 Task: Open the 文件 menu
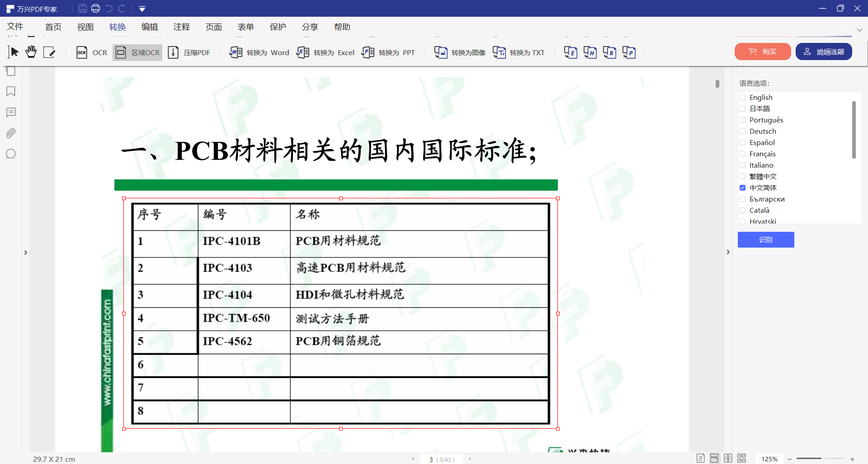pos(15,27)
